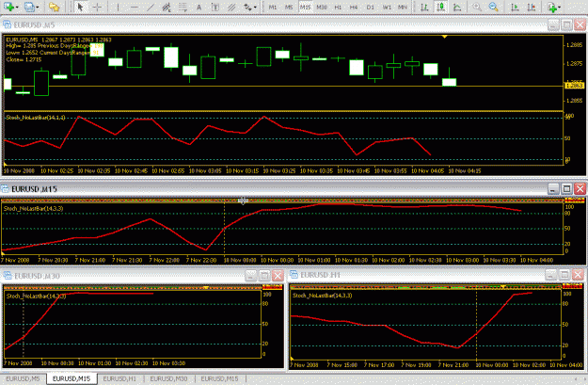Switch timeframe to M1
This screenshot has height=385, width=588.
point(273,7)
